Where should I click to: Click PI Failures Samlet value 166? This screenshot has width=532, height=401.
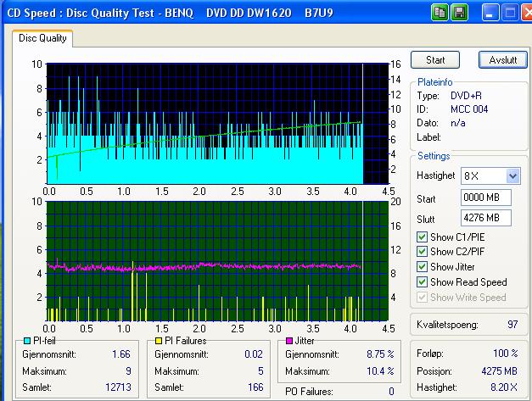pyautogui.click(x=255, y=387)
